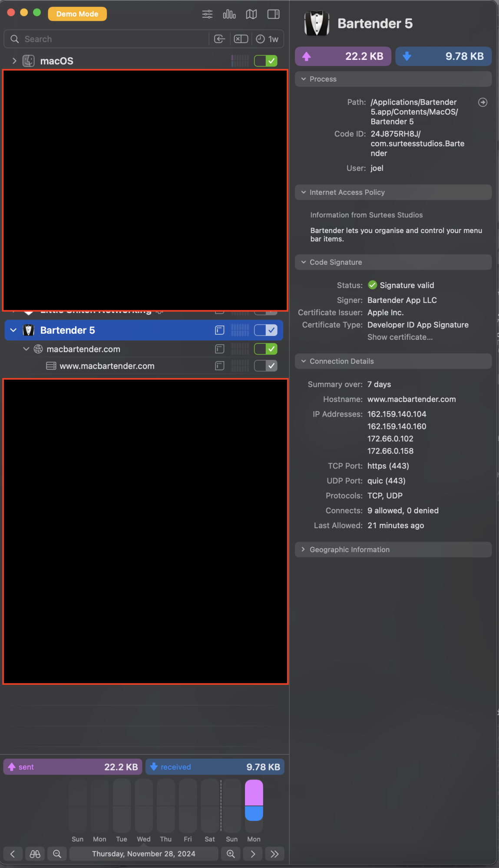Select the highlighted final Mon traffic bar
This screenshot has height=868, width=499.
click(254, 800)
